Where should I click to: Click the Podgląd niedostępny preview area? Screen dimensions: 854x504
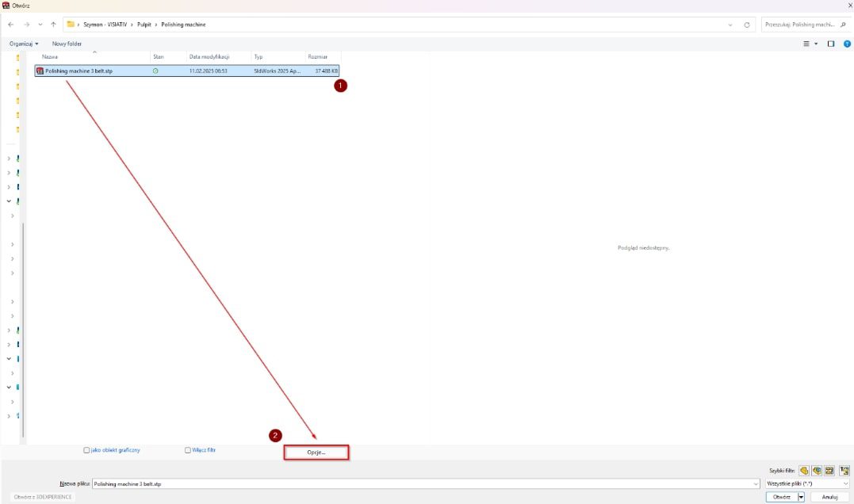[x=643, y=248]
